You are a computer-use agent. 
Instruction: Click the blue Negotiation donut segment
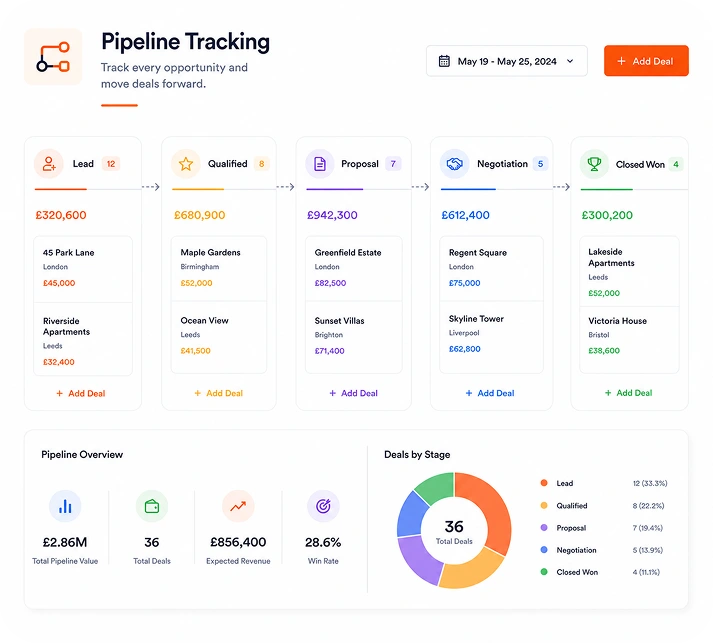click(x=411, y=515)
